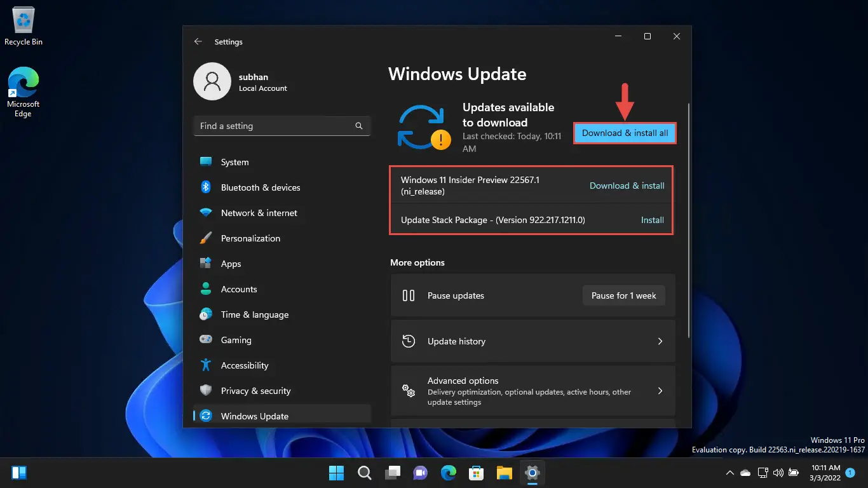Open Update history chevron
The image size is (868, 488).
pos(660,341)
